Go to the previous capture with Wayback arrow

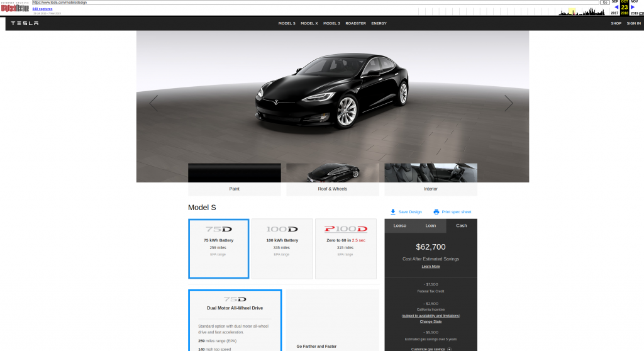click(616, 7)
